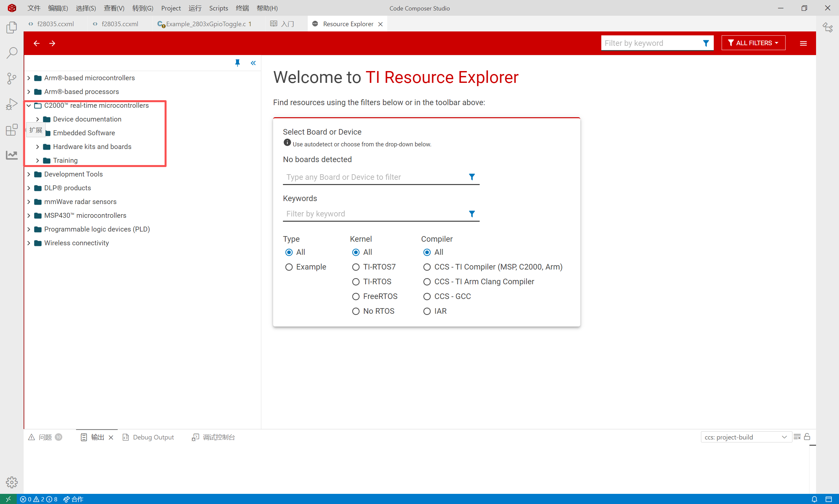The height and width of the screenshot is (504, 839).
Task: Select the Example type radio button
Action: [289, 267]
